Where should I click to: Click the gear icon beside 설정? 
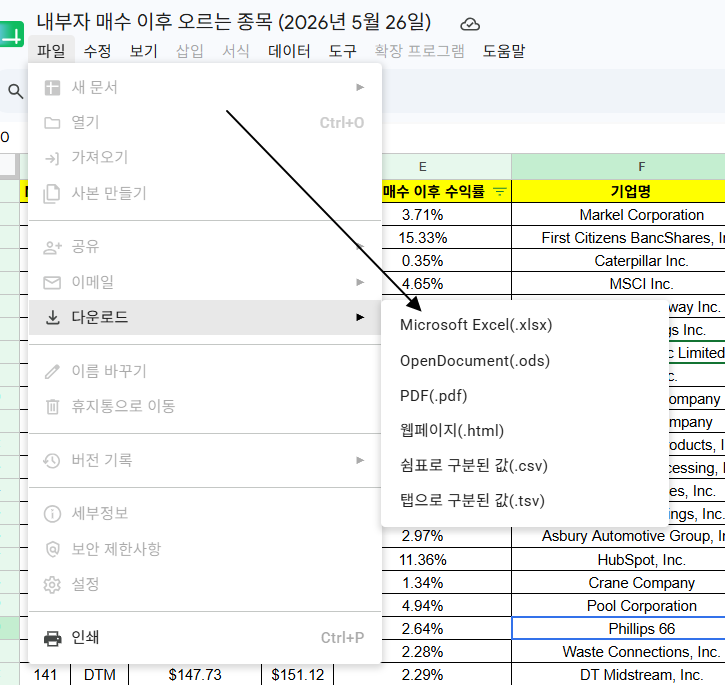pos(52,585)
